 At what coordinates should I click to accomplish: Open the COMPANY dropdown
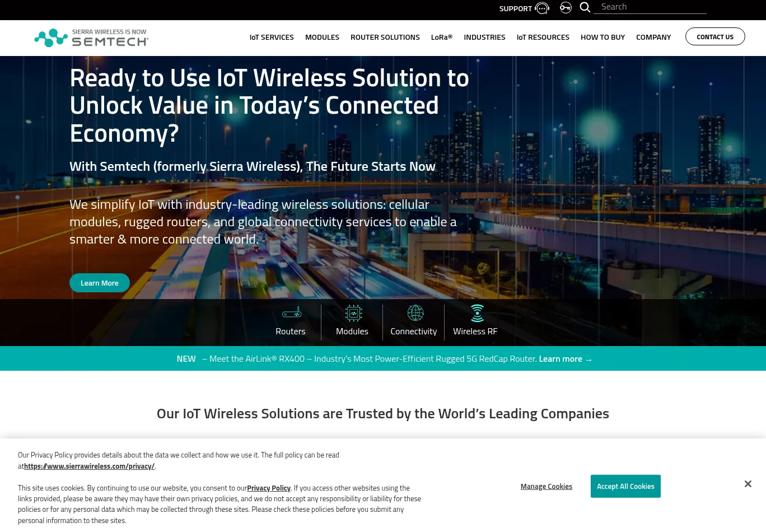coord(653,37)
